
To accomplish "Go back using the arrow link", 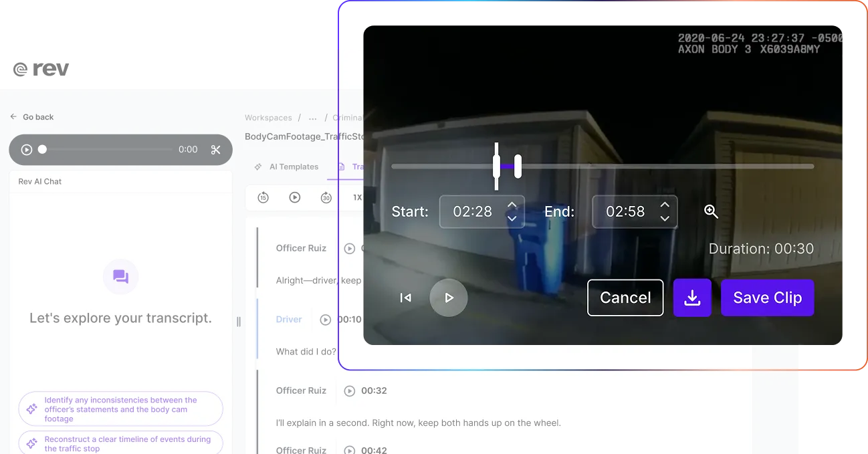I will [x=32, y=117].
